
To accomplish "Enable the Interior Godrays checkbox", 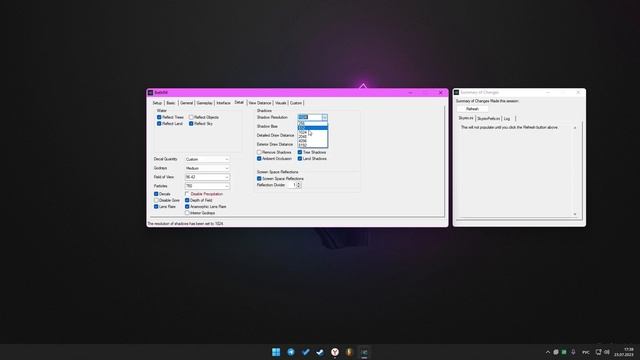I will (187, 213).
